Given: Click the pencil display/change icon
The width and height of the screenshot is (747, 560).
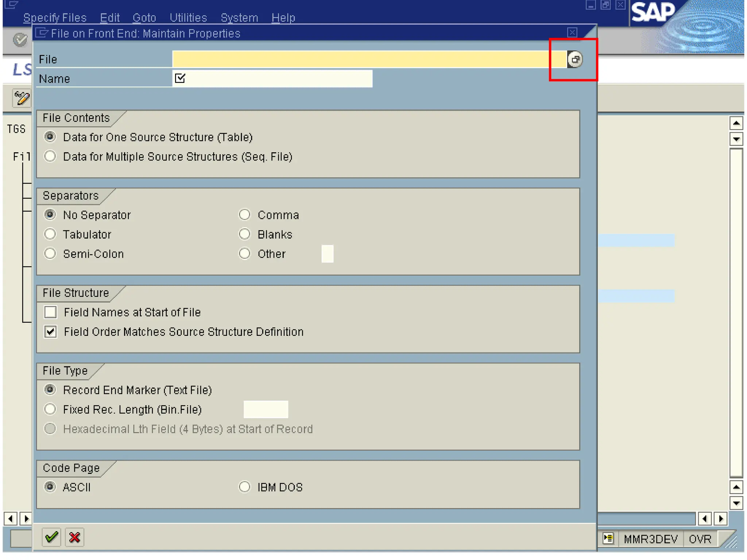Looking at the screenshot, I should 22,98.
